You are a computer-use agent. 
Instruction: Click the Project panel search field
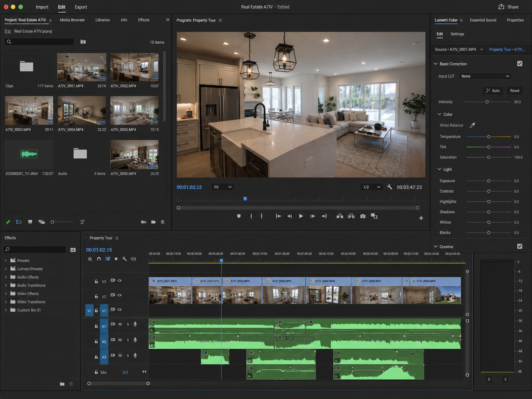point(39,42)
